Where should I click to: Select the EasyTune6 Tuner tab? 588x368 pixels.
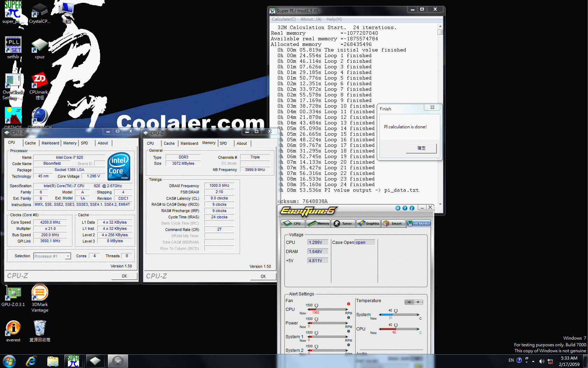pyautogui.click(x=343, y=223)
